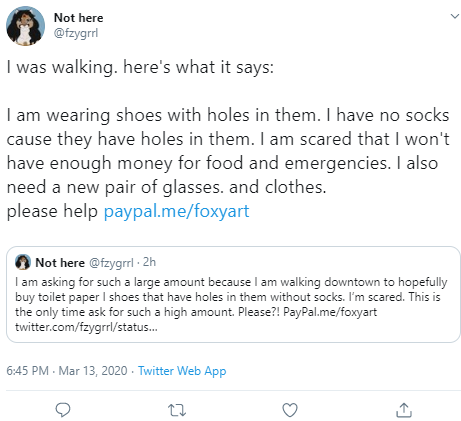
Task: Open the quoted tweet body text
Action: (231, 304)
